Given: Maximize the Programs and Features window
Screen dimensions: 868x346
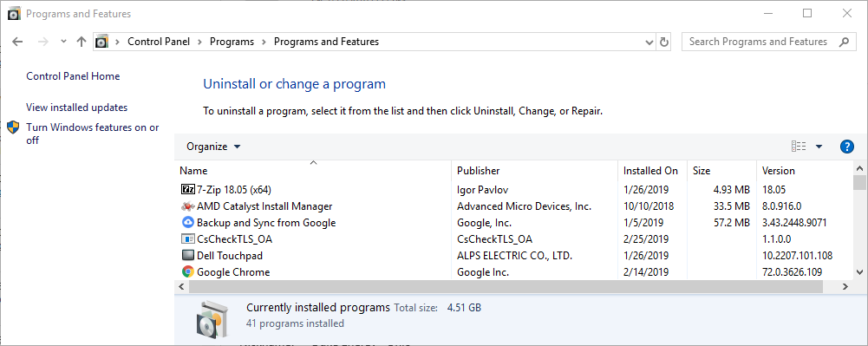Looking at the screenshot, I should [x=807, y=14].
